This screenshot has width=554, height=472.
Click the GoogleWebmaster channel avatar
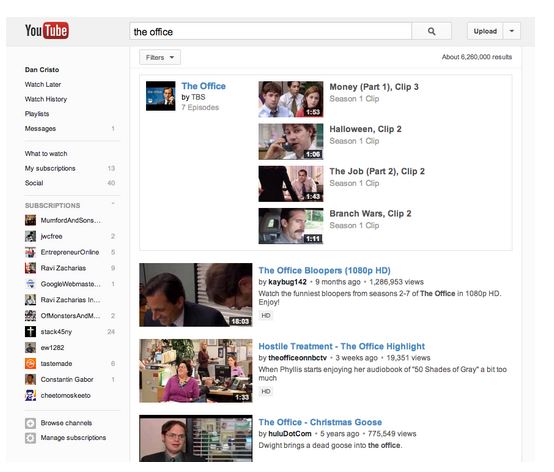[30, 284]
